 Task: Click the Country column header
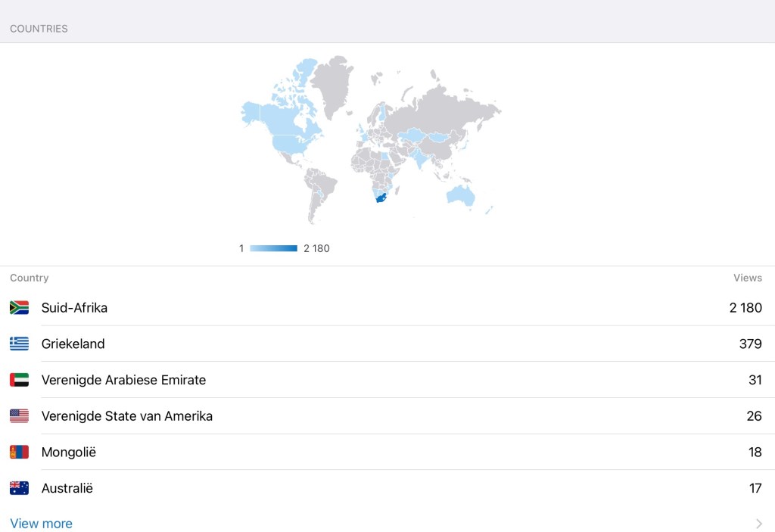click(29, 278)
